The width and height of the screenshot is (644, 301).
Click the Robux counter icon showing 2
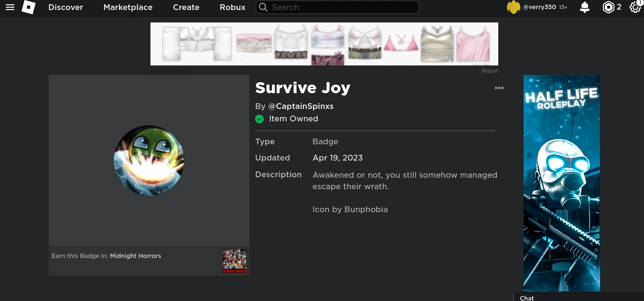(609, 7)
